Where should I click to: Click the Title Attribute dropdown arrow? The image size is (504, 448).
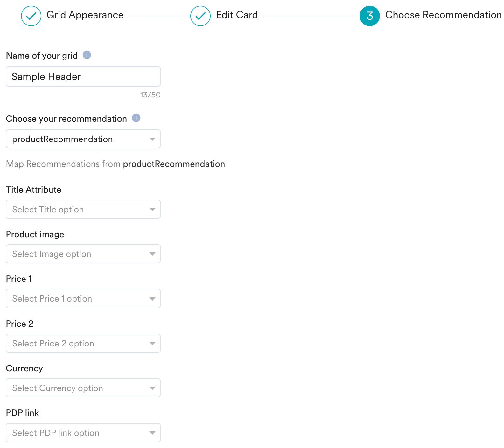[152, 210]
